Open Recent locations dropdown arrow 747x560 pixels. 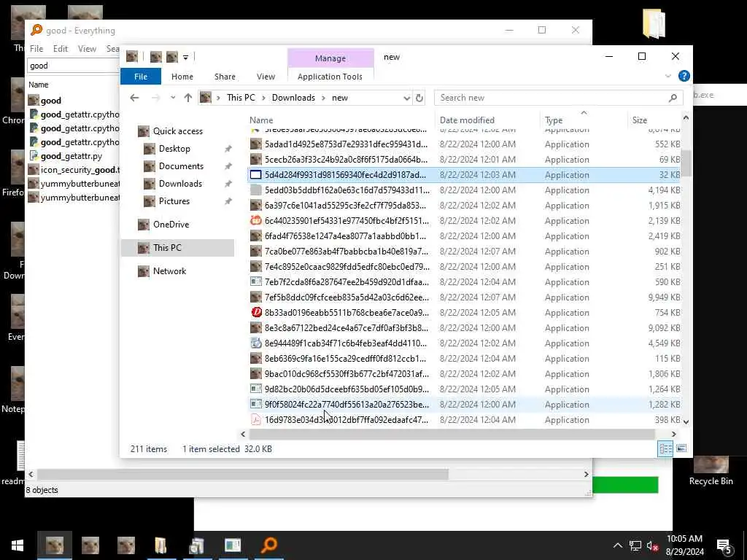point(172,98)
